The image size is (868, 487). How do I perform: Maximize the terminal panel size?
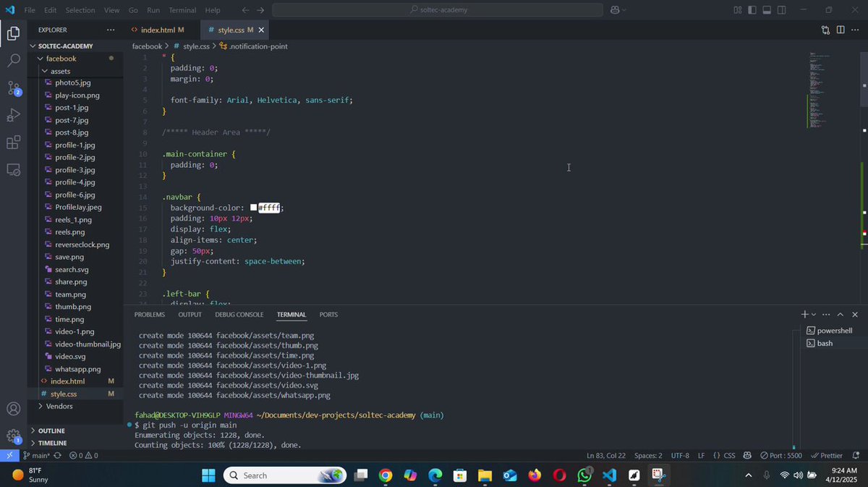pos(841,315)
